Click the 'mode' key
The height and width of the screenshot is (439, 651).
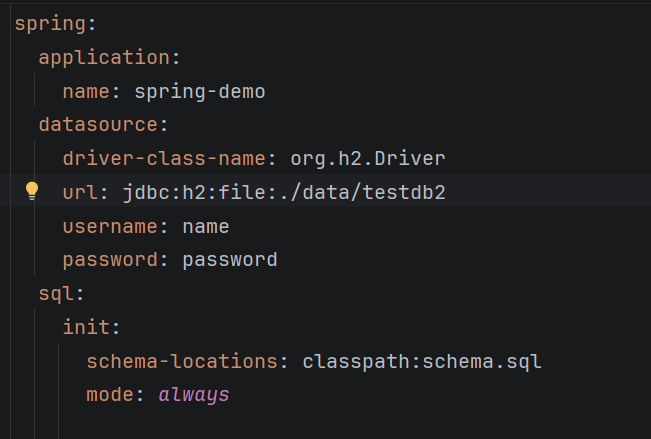pos(109,395)
